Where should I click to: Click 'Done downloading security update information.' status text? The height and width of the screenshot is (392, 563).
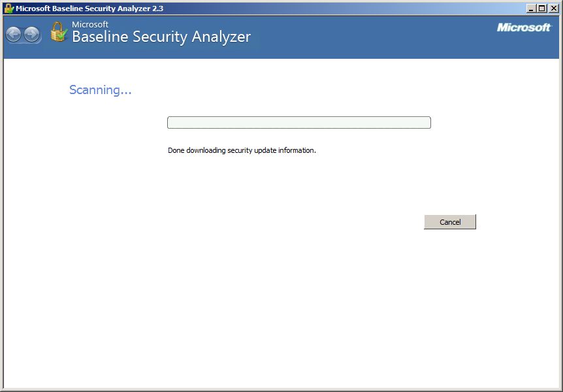pos(242,150)
